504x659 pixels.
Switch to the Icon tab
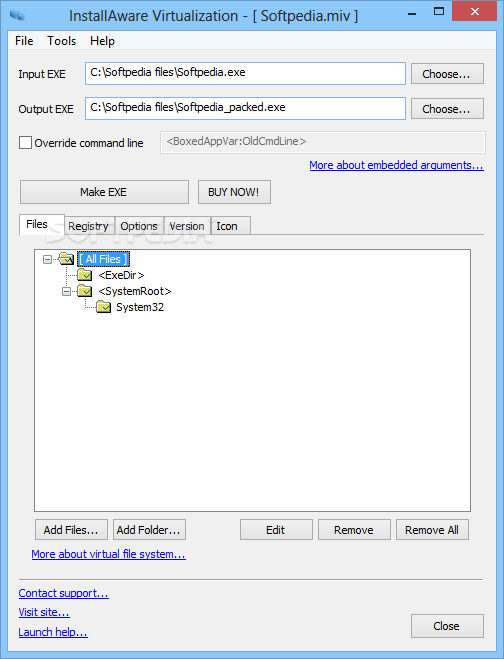point(230,226)
